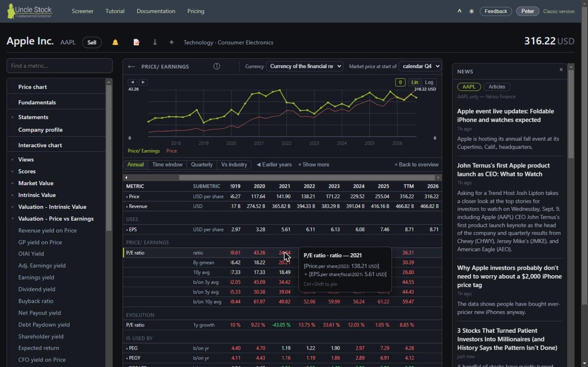Go back to overview

pos(417,165)
